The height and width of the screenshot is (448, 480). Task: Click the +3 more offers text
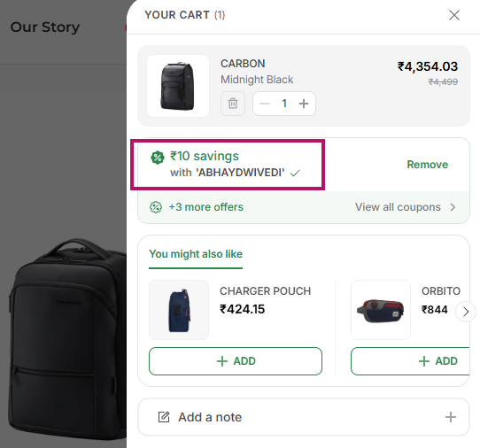click(206, 207)
